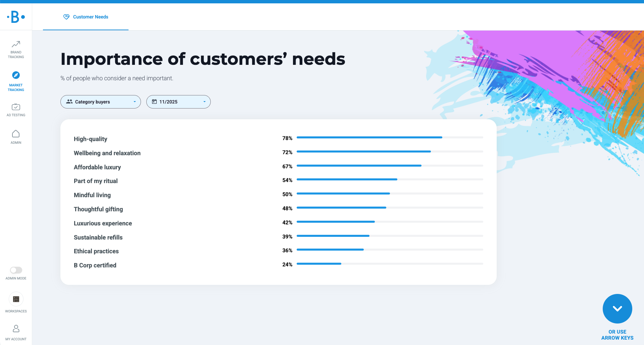Open Brand Tracking from the sidebar

pos(16,49)
